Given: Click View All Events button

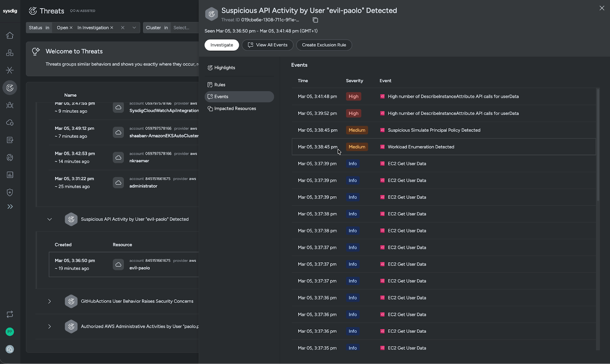Looking at the screenshot, I should point(268,45).
